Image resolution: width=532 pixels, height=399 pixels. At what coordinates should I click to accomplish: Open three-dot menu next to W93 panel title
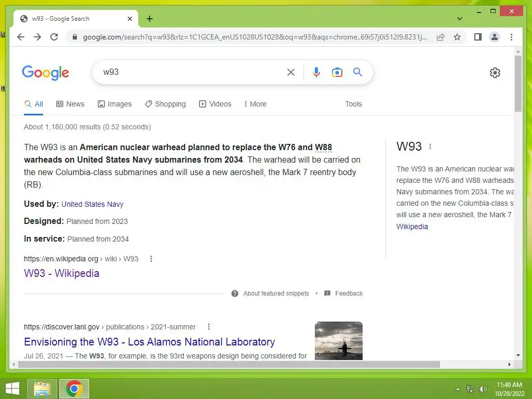(x=430, y=147)
